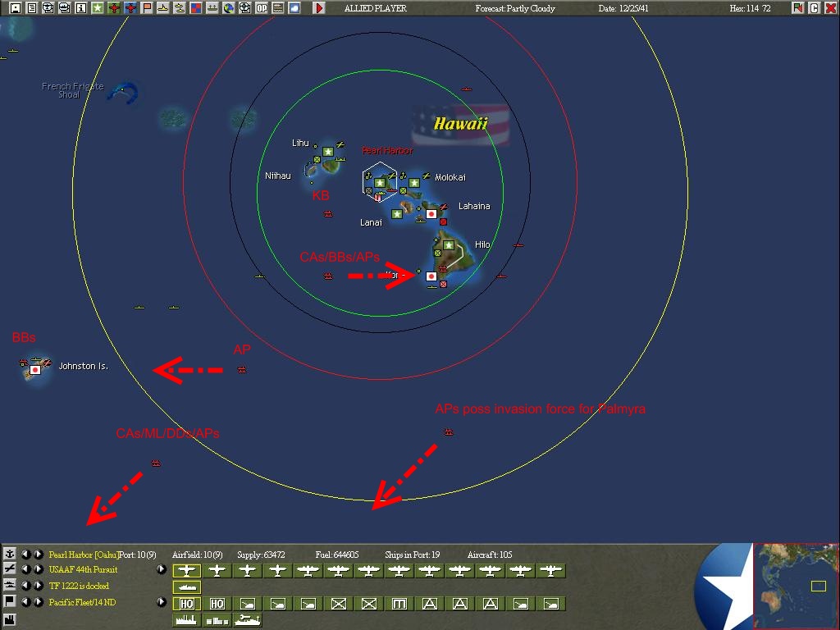Viewport: 840px width, 630px height.
Task: Open the document list icon beside save
Action: click(x=32, y=7)
